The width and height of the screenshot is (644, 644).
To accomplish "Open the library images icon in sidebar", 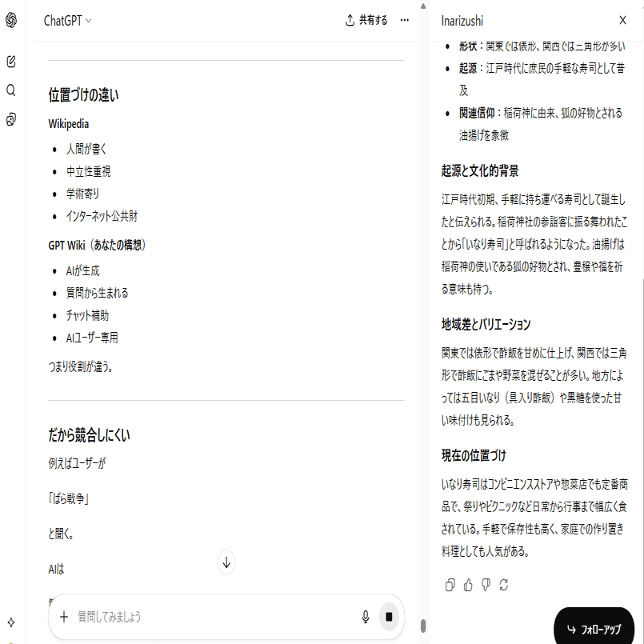I will coord(11,119).
